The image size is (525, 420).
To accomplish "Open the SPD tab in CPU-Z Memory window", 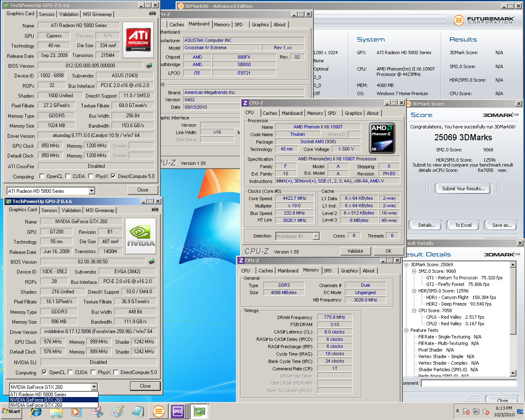I will coord(328,271).
